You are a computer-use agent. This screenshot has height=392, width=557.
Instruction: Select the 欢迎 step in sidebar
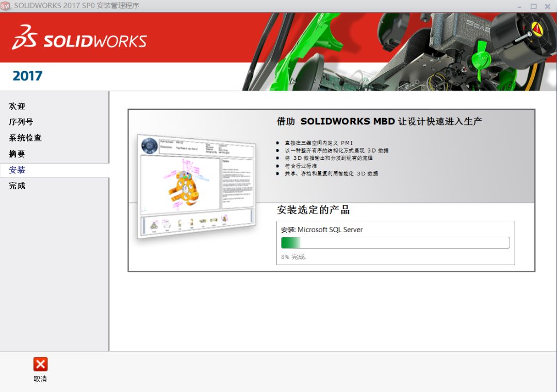pyautogui.click(x=17, y=106)
